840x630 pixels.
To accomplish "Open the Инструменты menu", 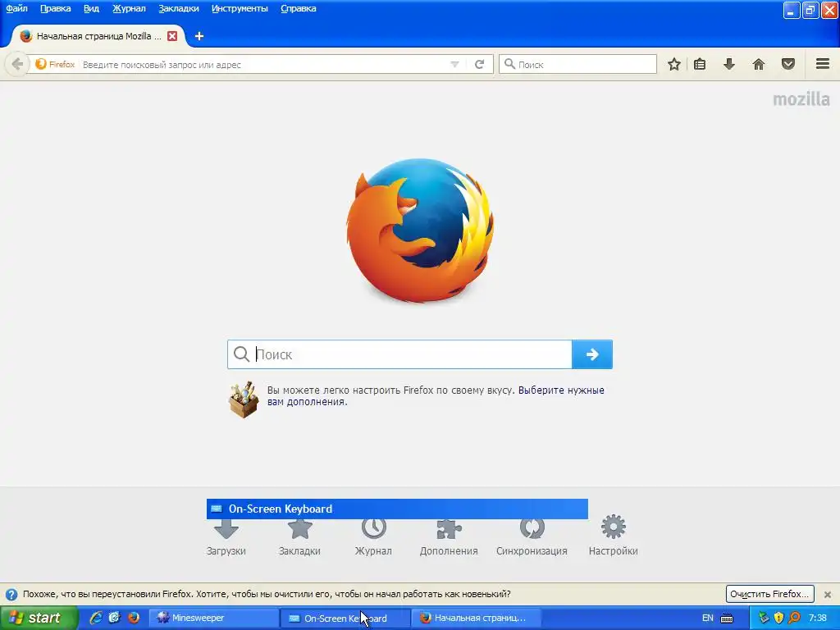I will tap(240, 8).
